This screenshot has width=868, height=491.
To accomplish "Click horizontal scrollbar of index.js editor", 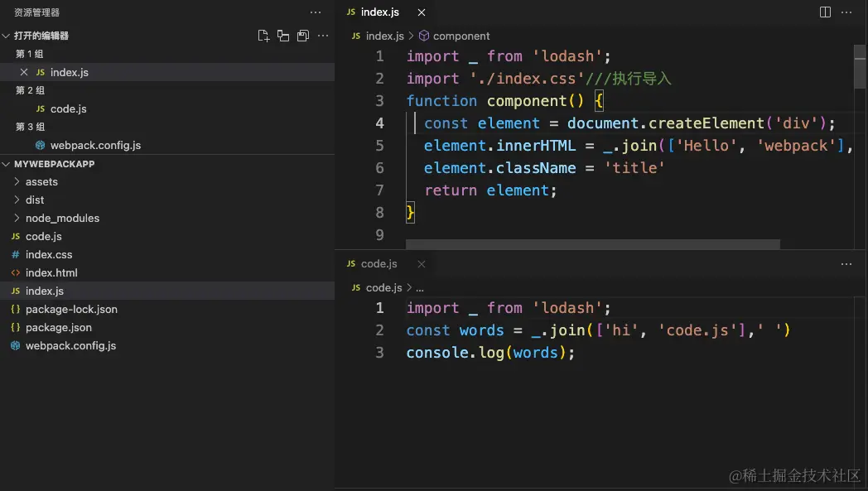I will pyautogui.click(x=593, y=244).
